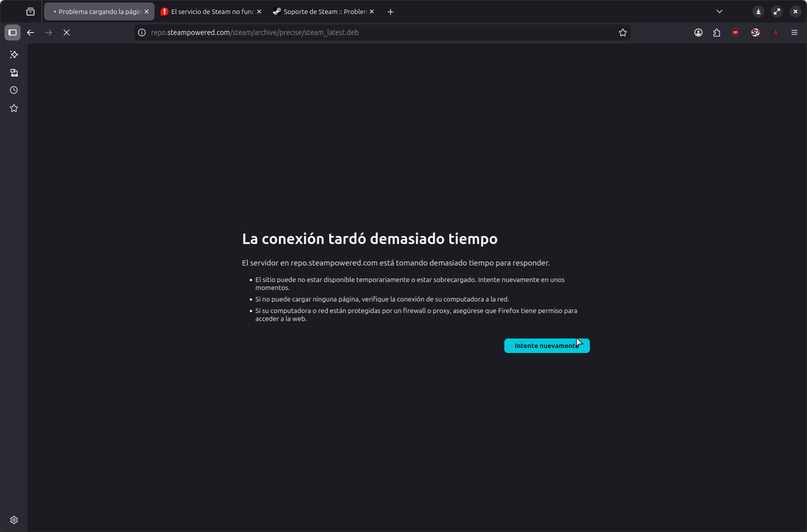This screenshot has width=807, height=532.
Task: Show synced tabs in sidebar
Action: (x=14, y=72)
